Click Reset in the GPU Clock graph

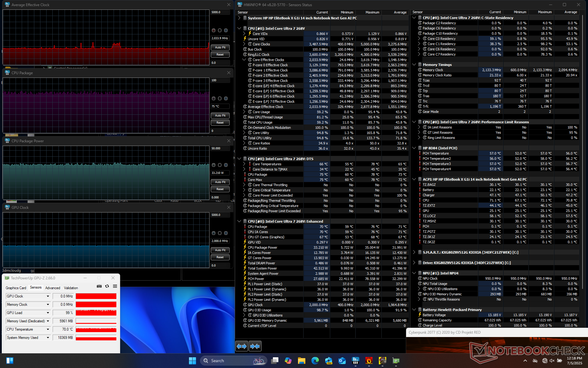220,257
